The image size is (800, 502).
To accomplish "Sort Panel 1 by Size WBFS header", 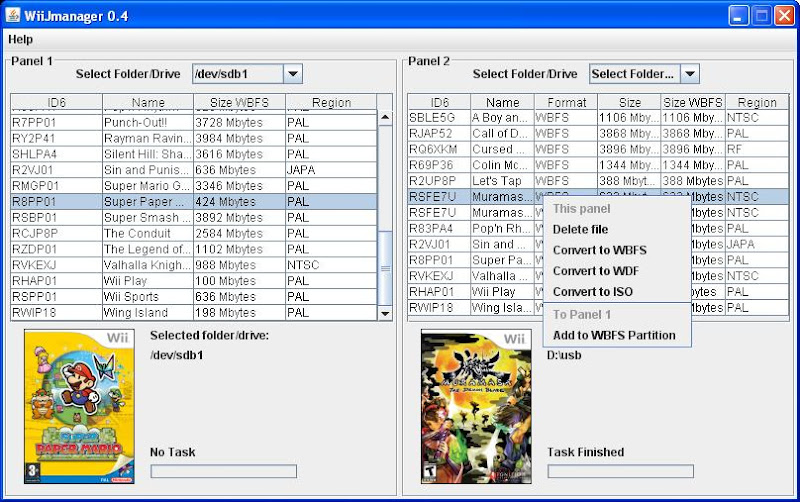I will 239,102.
